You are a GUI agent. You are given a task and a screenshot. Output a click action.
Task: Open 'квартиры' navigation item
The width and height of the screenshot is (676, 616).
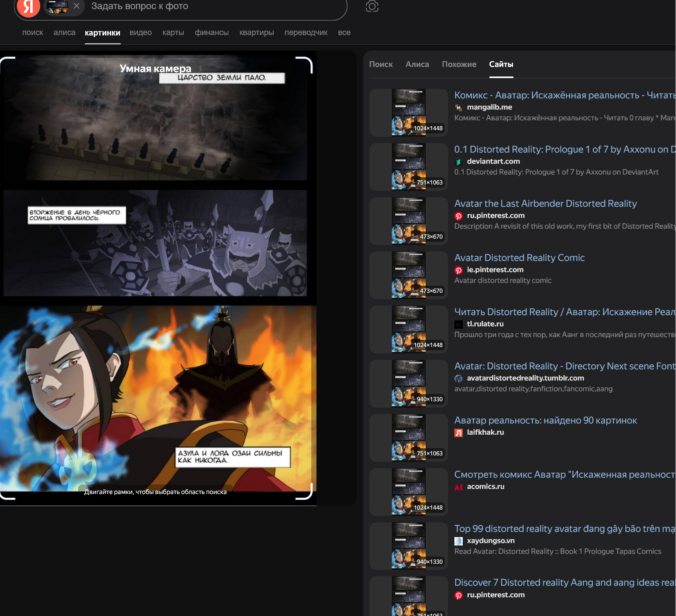point(257,33)
